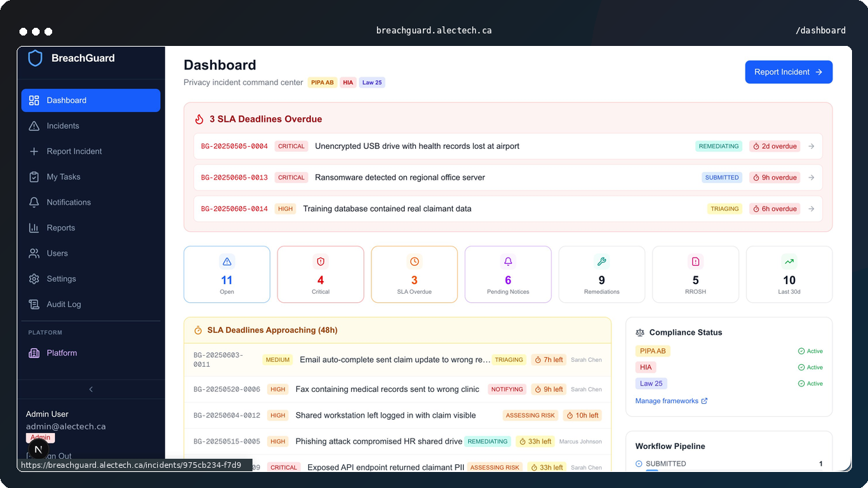Viewport: 868px width, 488px height.
Task: Open Report Incident in sidebar menu
Action: (x=74, y=151)
